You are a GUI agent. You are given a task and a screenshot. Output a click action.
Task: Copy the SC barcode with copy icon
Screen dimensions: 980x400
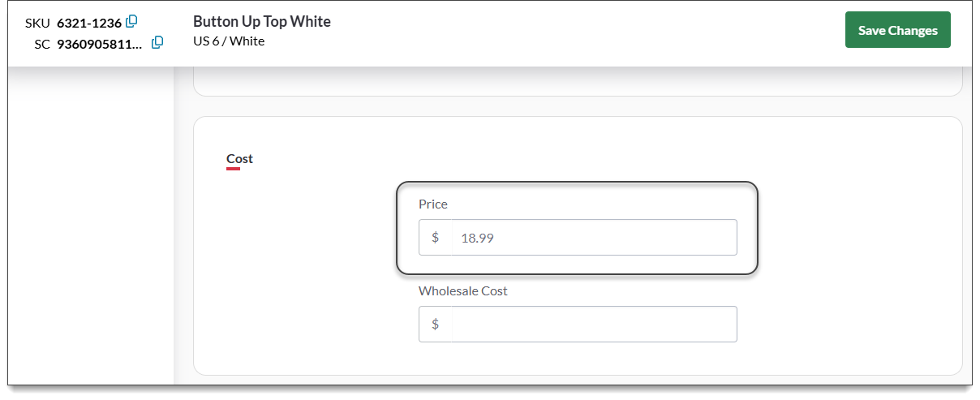point(157,42)
